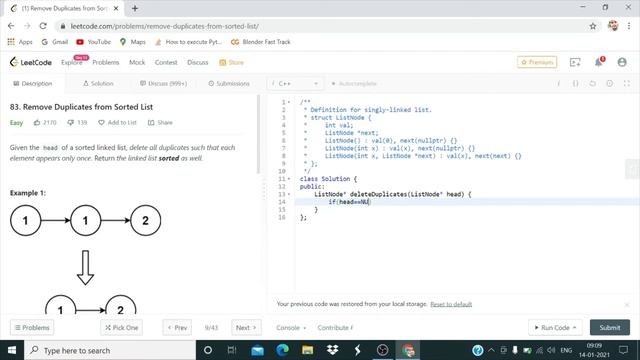
Task: Click the description panel scrollbar
Action: [258, 134]
